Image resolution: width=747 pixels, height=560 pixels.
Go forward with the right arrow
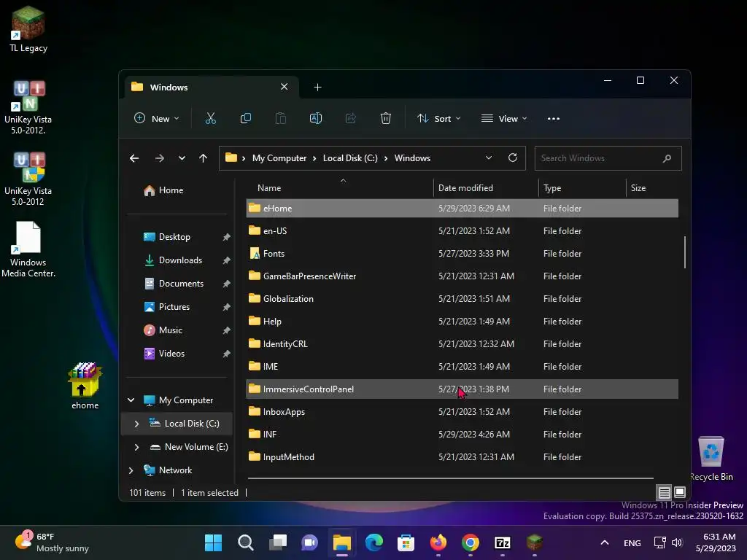point(160,158)
